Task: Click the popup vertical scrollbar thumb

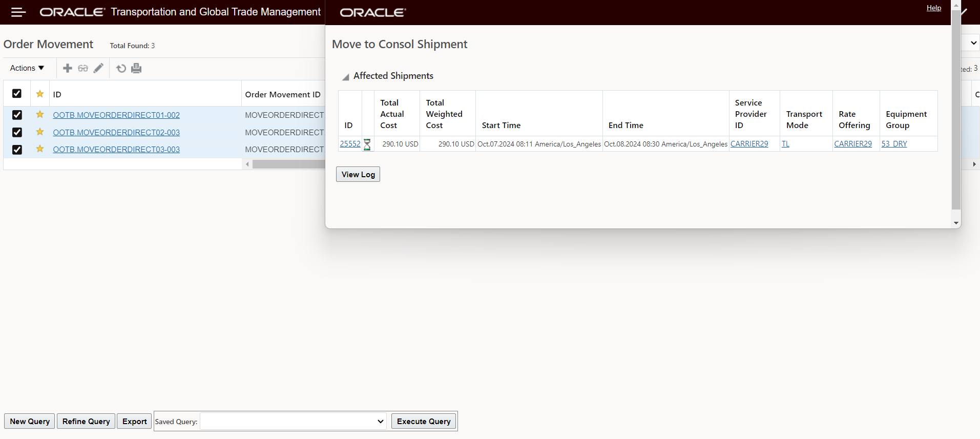Action: 956,110
